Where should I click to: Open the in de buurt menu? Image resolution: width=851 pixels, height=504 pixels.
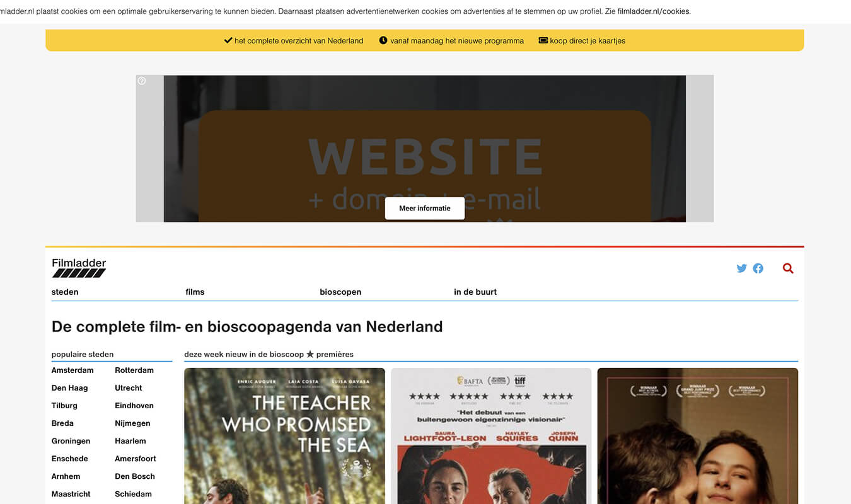pos(475,292)
